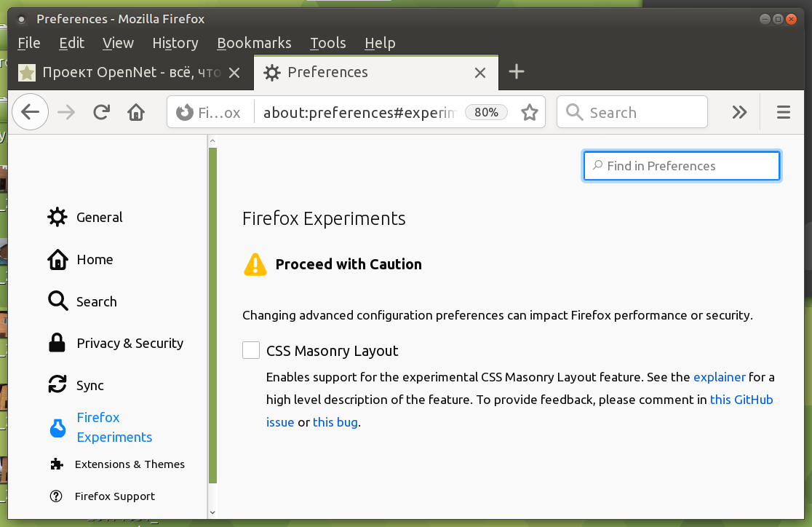The height and width of the screenshot is (527, 812).
Task: Expand the toolbar overflow chevron
Action: [x=739, y=113]
